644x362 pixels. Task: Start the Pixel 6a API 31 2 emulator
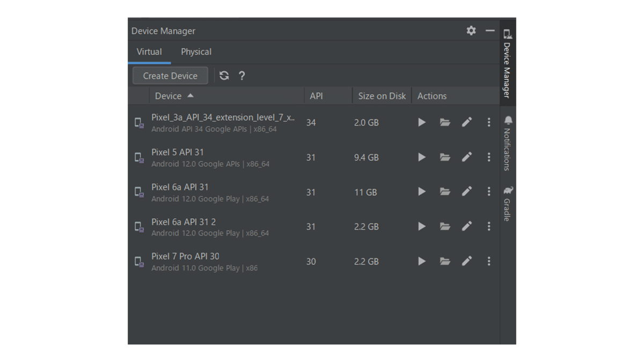pos(422,226)
